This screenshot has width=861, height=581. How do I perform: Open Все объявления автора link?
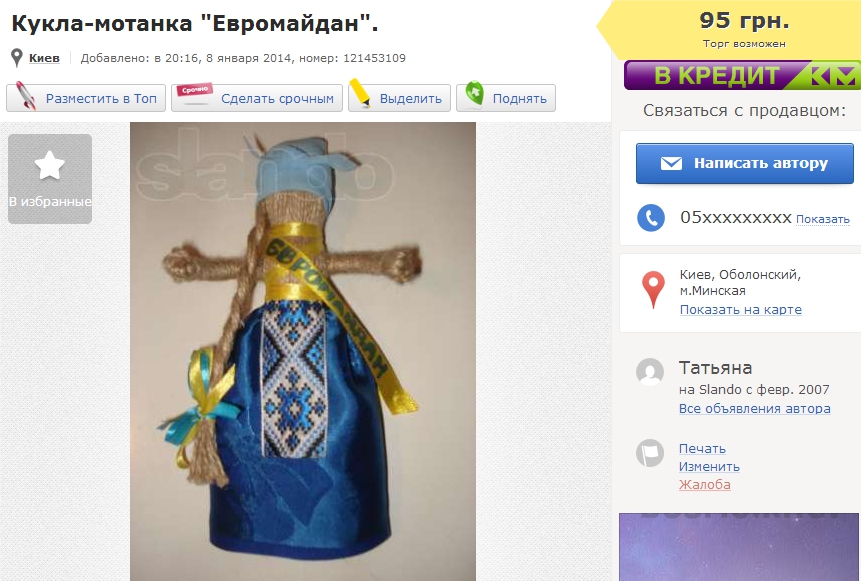(754, 409)
